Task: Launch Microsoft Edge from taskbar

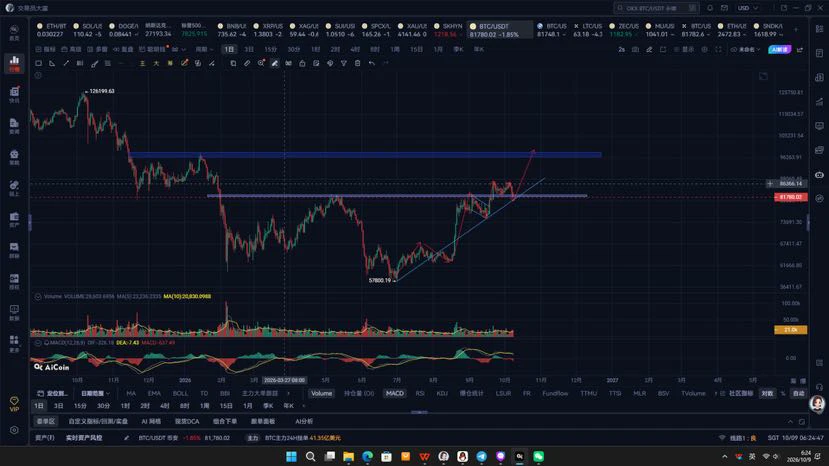Action: [x=367, y=456]
